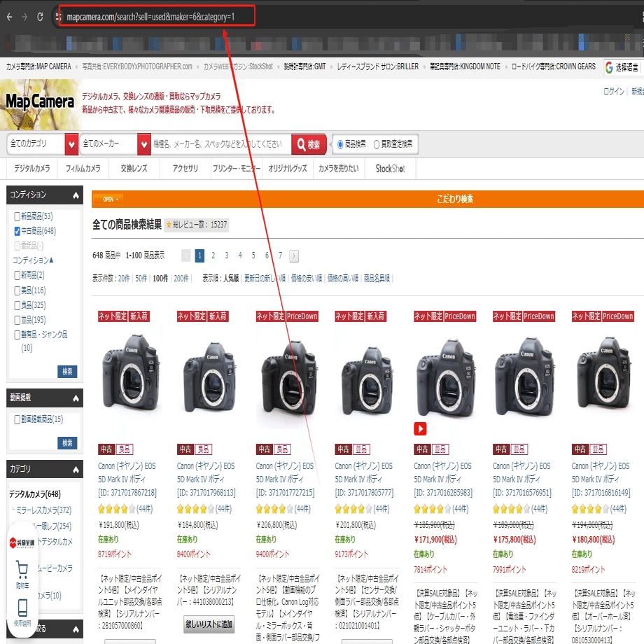Open the 交換レンズ navigation tab

(134, 169)
